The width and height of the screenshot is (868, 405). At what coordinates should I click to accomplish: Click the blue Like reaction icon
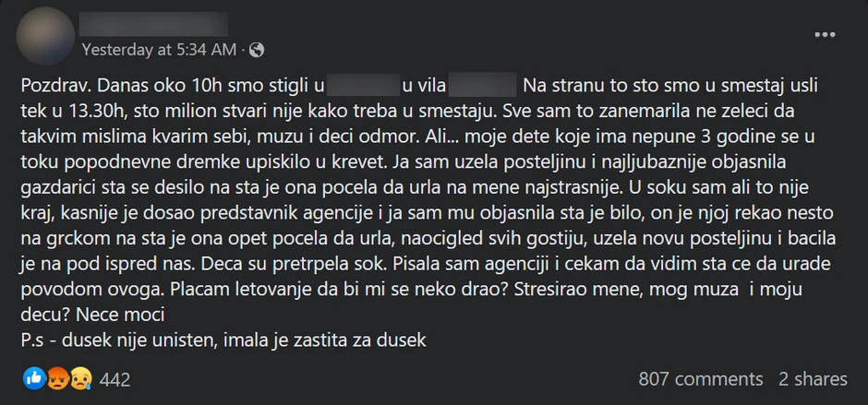tap(33, 378)
